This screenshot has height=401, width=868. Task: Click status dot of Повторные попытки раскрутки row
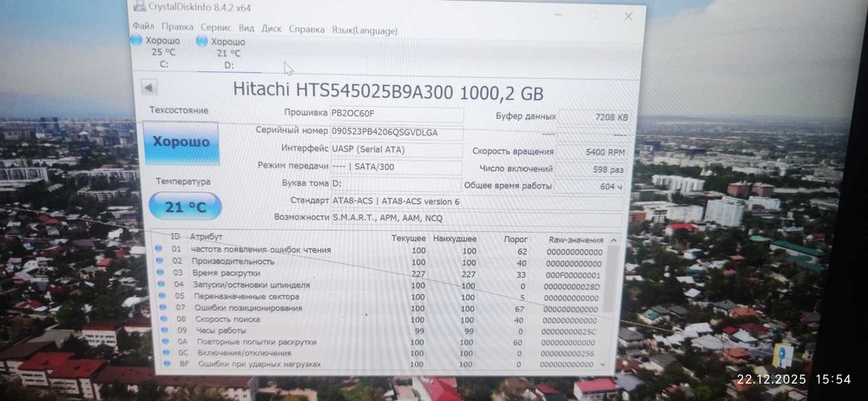coord(166,341)
